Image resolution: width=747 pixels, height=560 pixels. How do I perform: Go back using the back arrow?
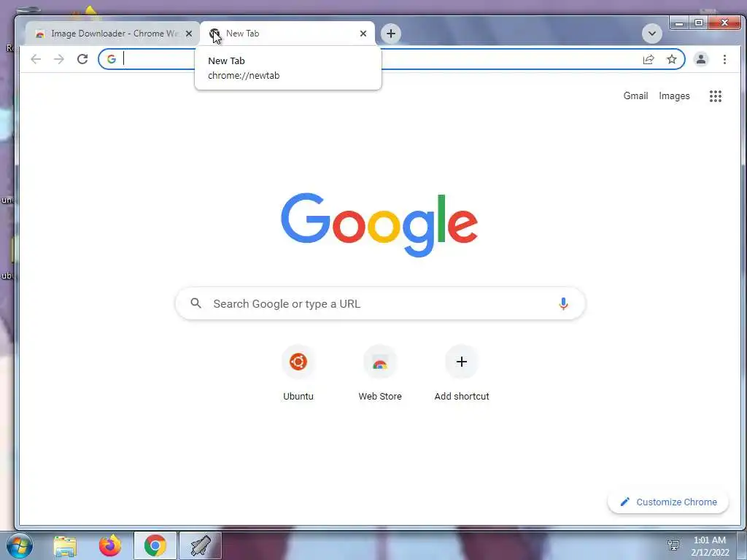(36, 59)
